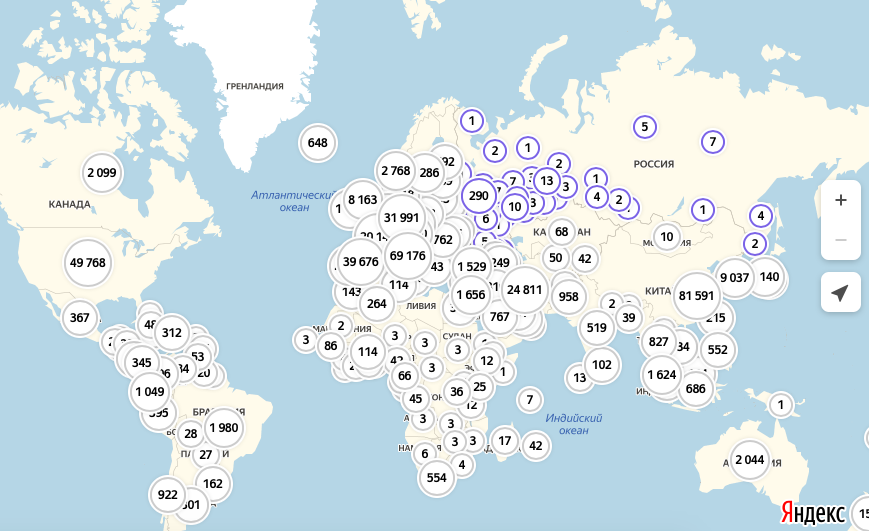The height and width of the screenshot is (531, 869).
Task: Select the 922 cluster in South America
Action: click(x=168, y=494)
